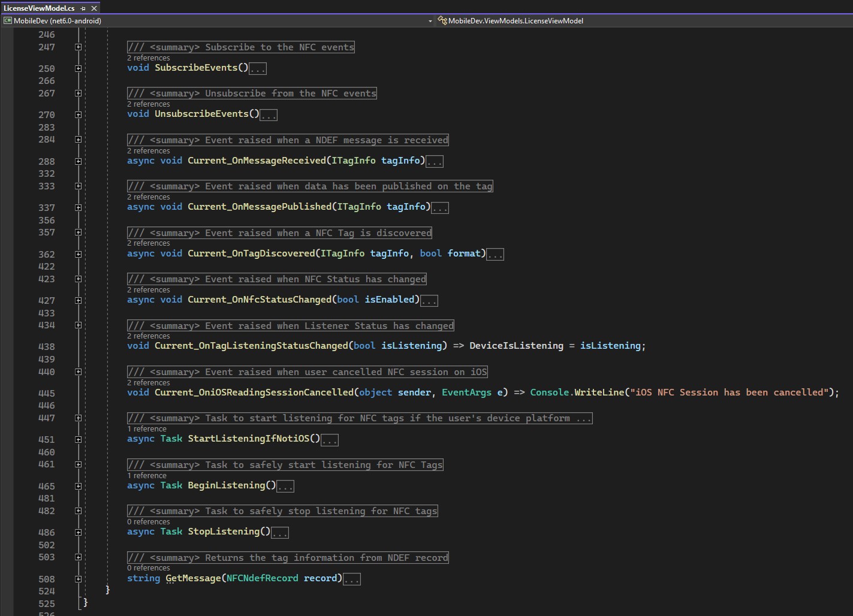Click the ellipsis box after SubscribeEvents()
This screenshot has width=853, height=616.
pos(258,68)
